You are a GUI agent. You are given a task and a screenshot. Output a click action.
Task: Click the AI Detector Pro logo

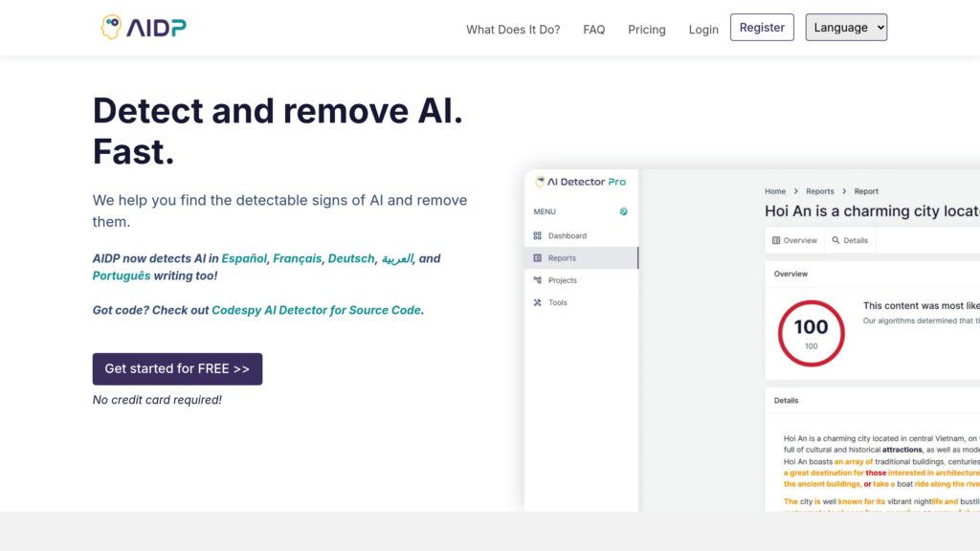[x=579, y=182]
